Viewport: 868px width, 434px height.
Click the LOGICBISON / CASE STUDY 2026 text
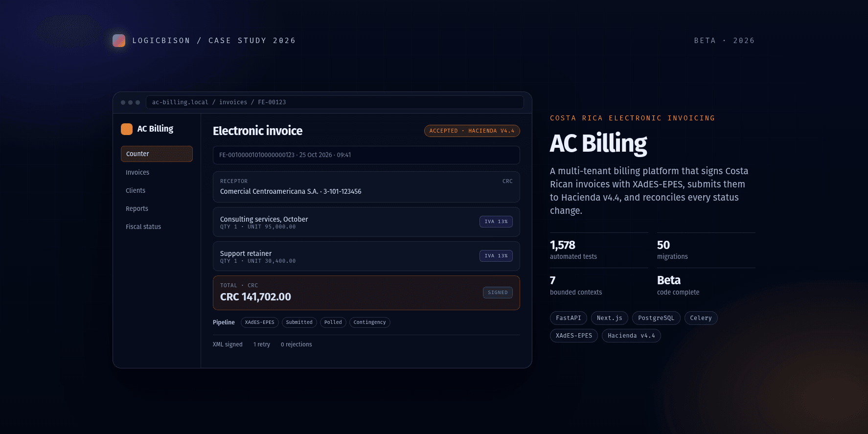[x=214, y=41]
